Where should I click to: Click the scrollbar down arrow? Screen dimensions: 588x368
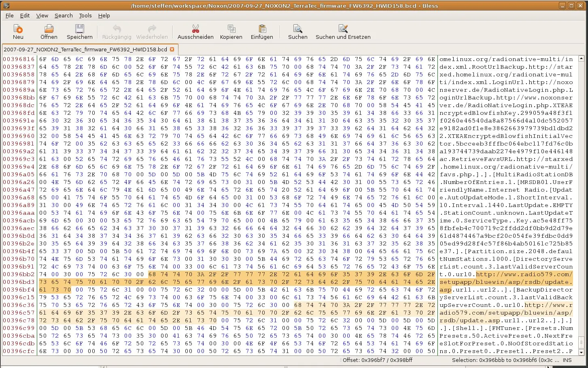(582, 352)
